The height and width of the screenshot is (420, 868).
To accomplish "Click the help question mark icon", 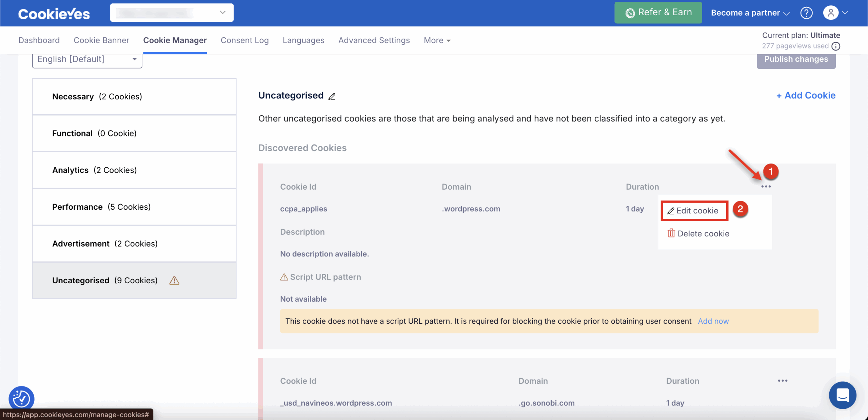I will [x=806, y=13].
